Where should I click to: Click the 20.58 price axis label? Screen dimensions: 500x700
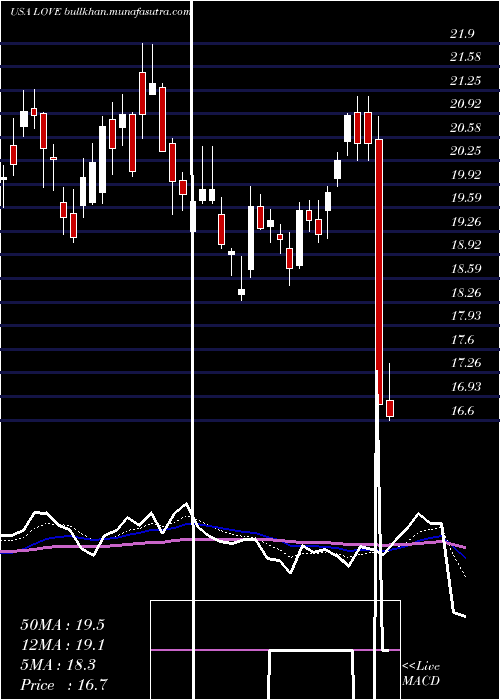coord(466,128)
